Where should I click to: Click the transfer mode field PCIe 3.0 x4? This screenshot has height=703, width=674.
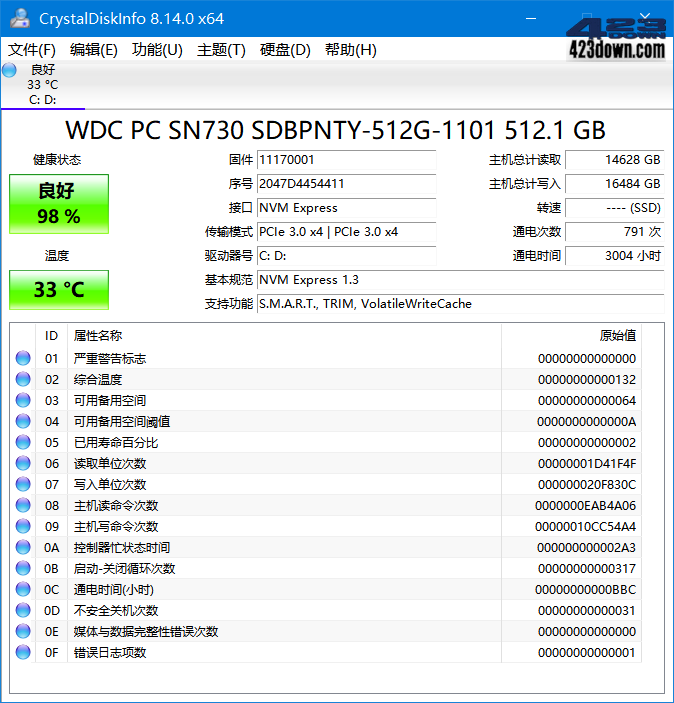coord(346,232)
